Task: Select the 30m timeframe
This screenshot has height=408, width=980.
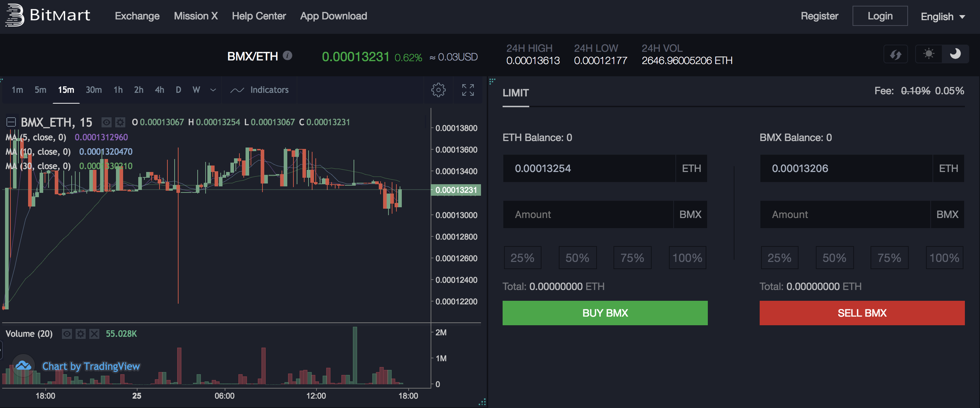Action: pos(94,90)
